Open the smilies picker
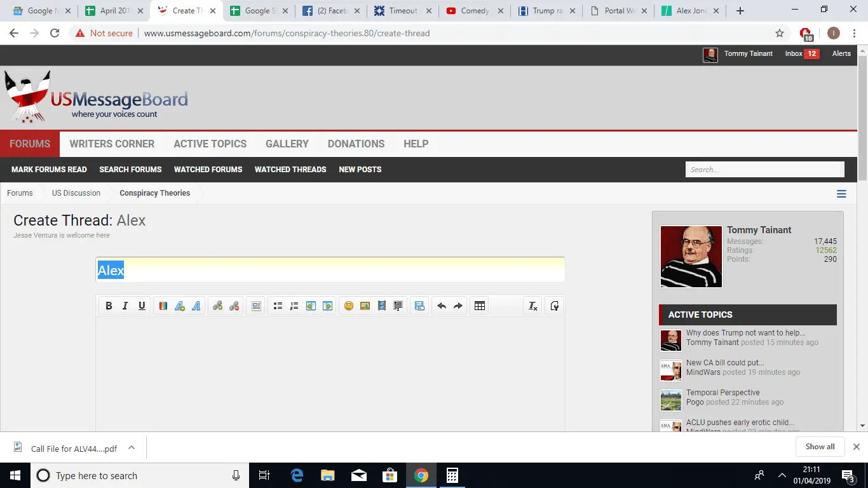The width and height of the screenshot is (868, 488). tap(349, 306)
